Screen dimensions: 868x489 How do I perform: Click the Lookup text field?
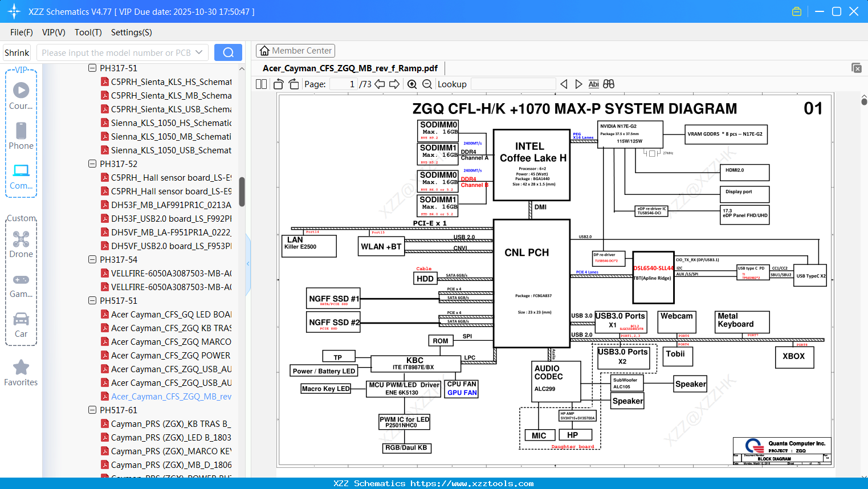click(513, 84)
